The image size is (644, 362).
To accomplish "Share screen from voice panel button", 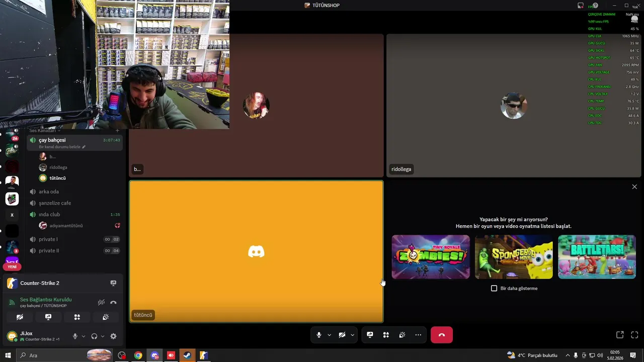I will point(48,317).
